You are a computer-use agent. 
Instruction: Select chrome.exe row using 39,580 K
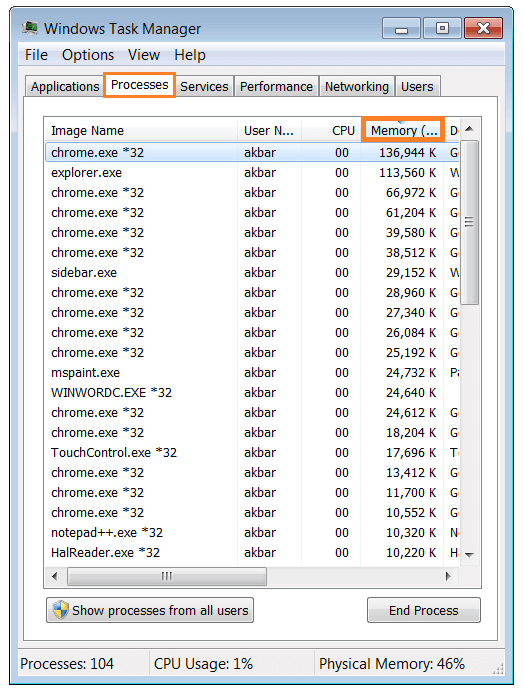[252, 232]
